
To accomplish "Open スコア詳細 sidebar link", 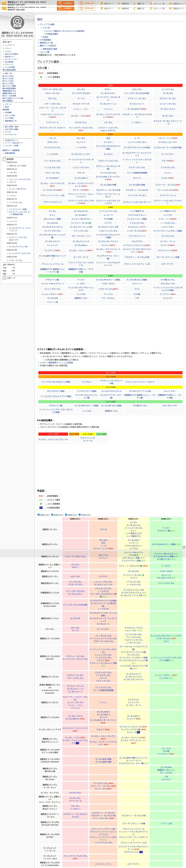I will (x=9, y=118).
